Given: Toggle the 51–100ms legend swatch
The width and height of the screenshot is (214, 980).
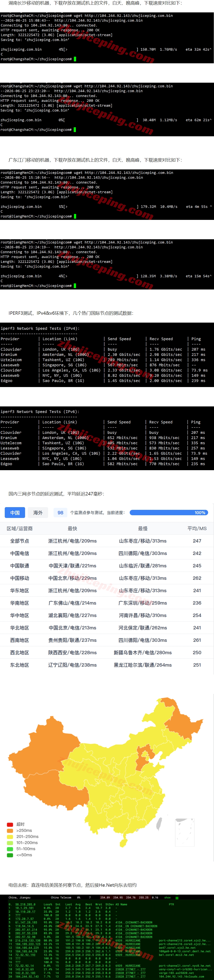Looking at the screenshot, I should pos(10,849).
